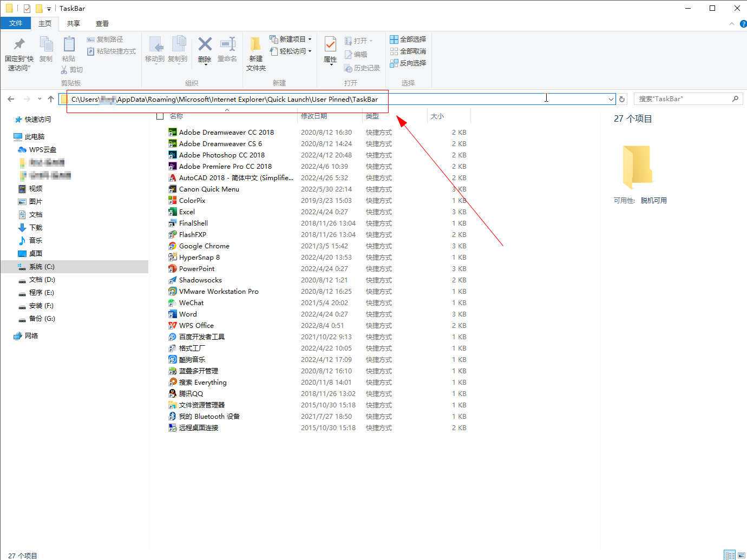Click the Copy path (复制路径) item

point(104,39)
